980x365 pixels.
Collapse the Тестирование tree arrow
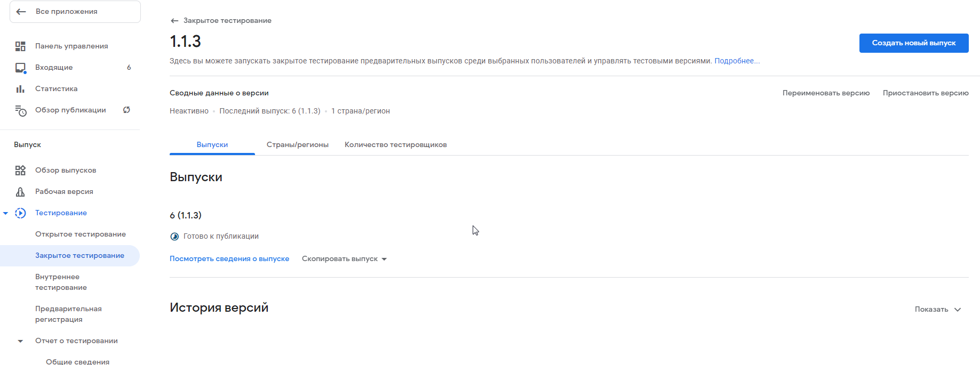tap(5, 213)
